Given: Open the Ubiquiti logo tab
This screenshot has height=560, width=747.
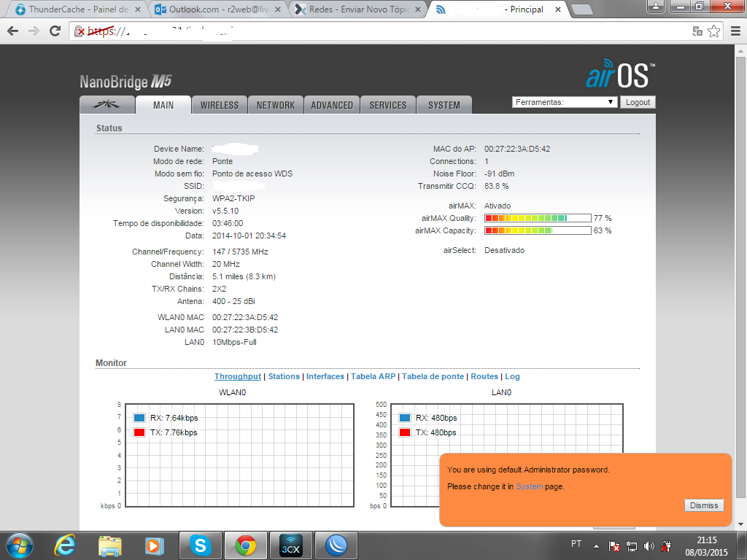Looking at the screenshot, I should [107, 105].
